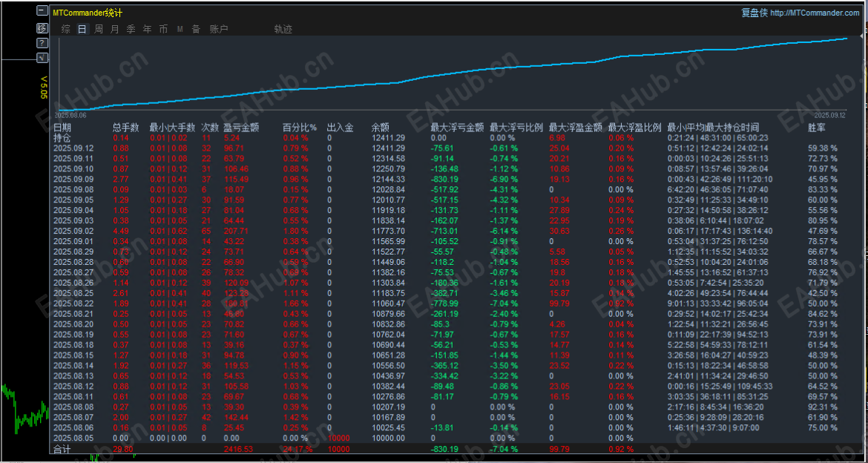The width and height of the screenshot is (868, 463).
Task: Select the 币 currency tab
Action: click(x=163, y=30)
